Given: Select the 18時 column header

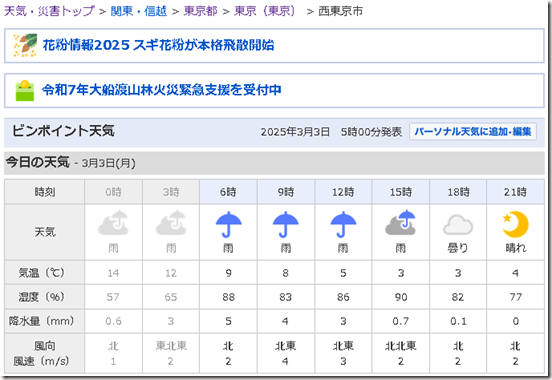Looking at the screenshot, I should point(458,192).
